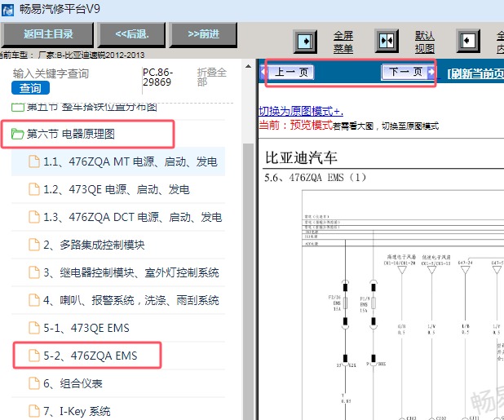Click the 默认视图 split-view icon

[x=387, y=41]
